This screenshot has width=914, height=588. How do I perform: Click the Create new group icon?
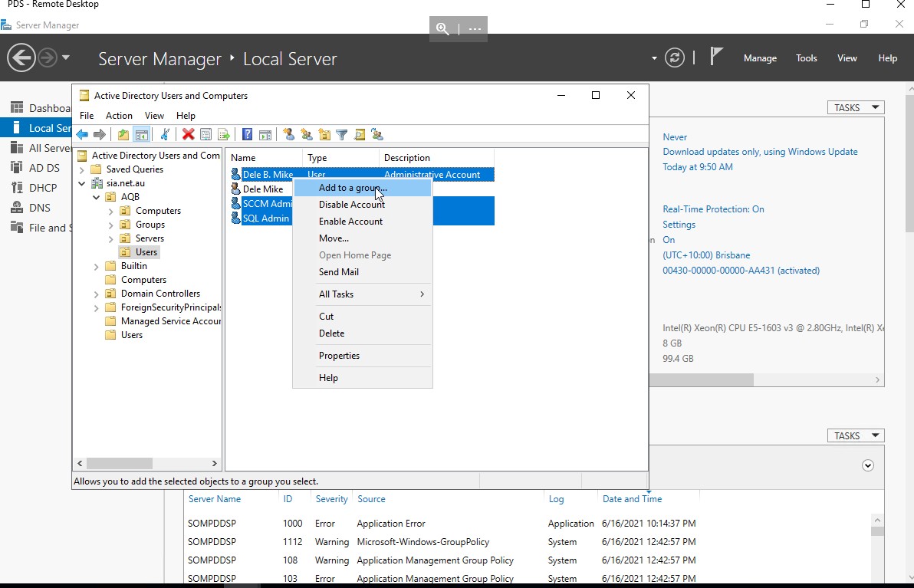click(307, 135)
